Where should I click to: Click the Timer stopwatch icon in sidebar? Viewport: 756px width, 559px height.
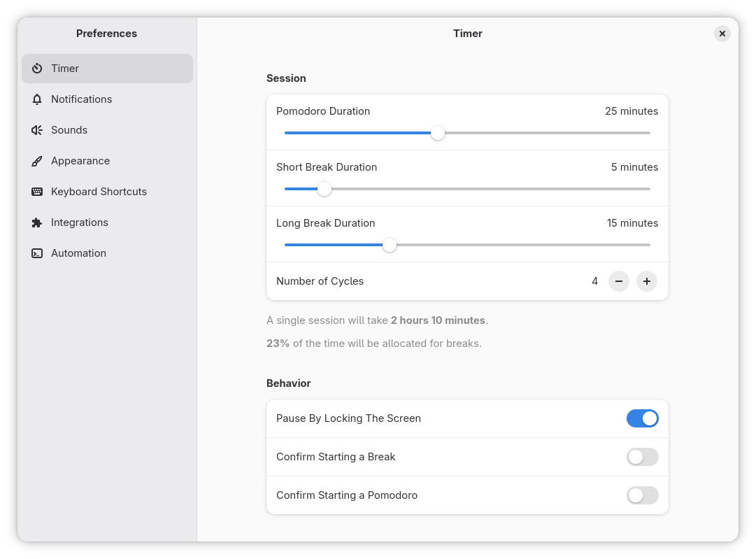[x=37, y=69]
